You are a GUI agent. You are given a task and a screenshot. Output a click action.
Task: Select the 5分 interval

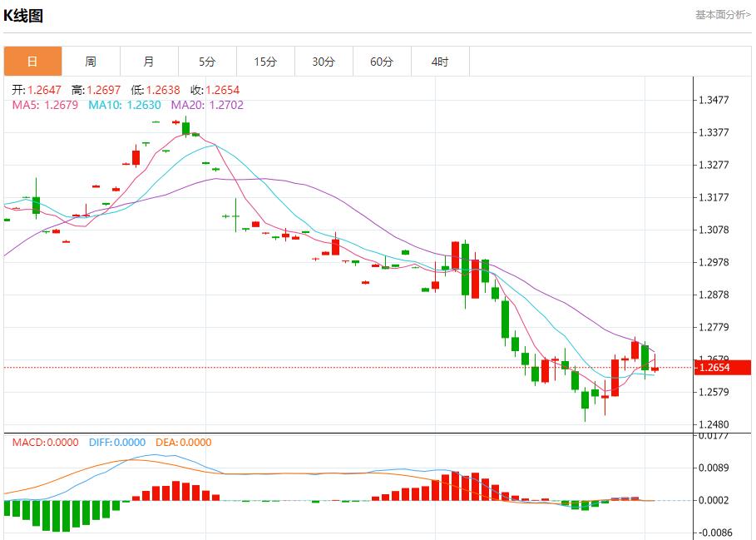pyautogui.click(x=207, y=61)
